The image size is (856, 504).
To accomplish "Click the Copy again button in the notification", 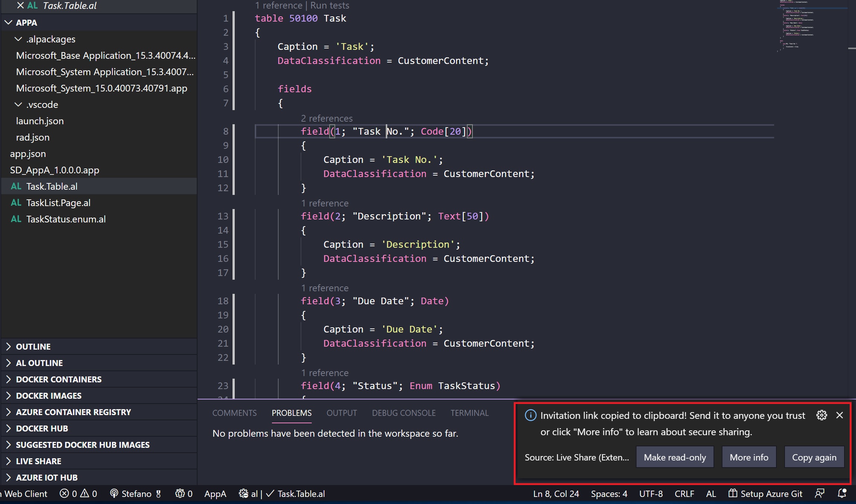I will click(x=813, y=457).
